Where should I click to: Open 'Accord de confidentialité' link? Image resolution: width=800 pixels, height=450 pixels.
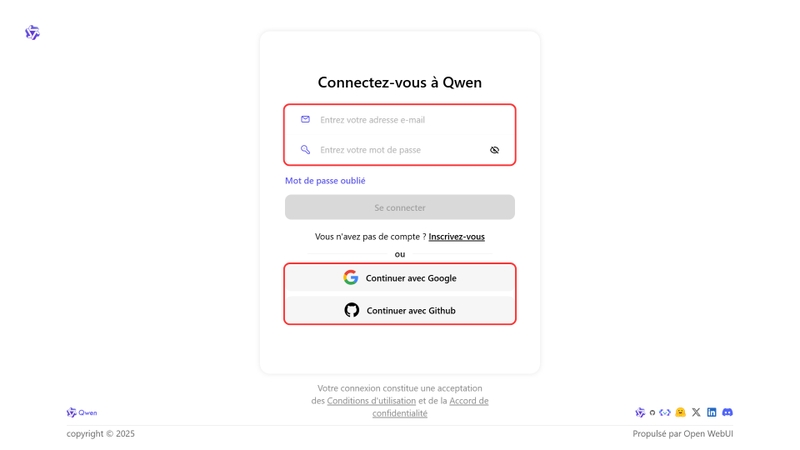(431, 407)
